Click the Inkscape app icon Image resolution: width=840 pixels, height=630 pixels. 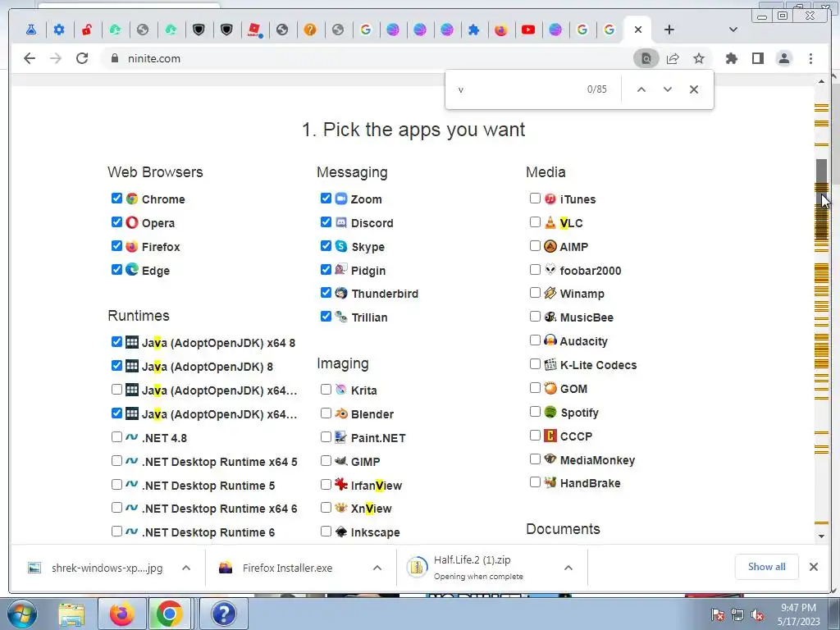(x=341, y=532)
